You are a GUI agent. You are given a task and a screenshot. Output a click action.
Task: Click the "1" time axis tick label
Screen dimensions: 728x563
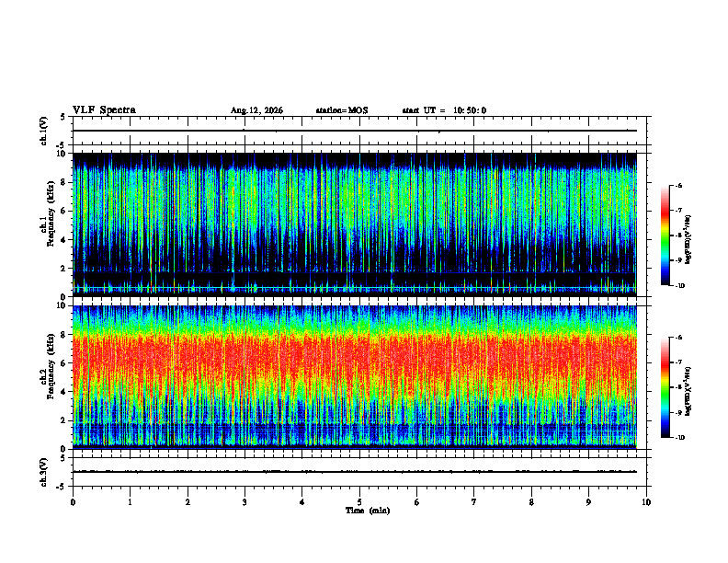[x=130, y=502]
